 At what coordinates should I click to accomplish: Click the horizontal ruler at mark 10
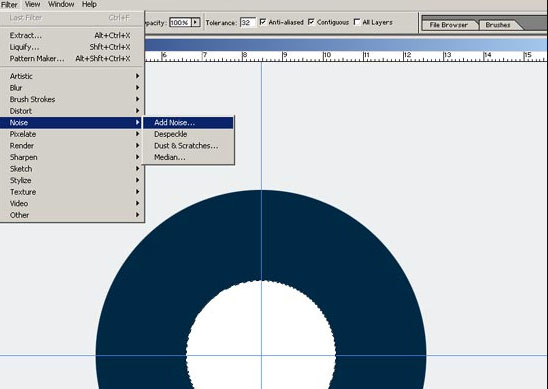coord(327,56)
